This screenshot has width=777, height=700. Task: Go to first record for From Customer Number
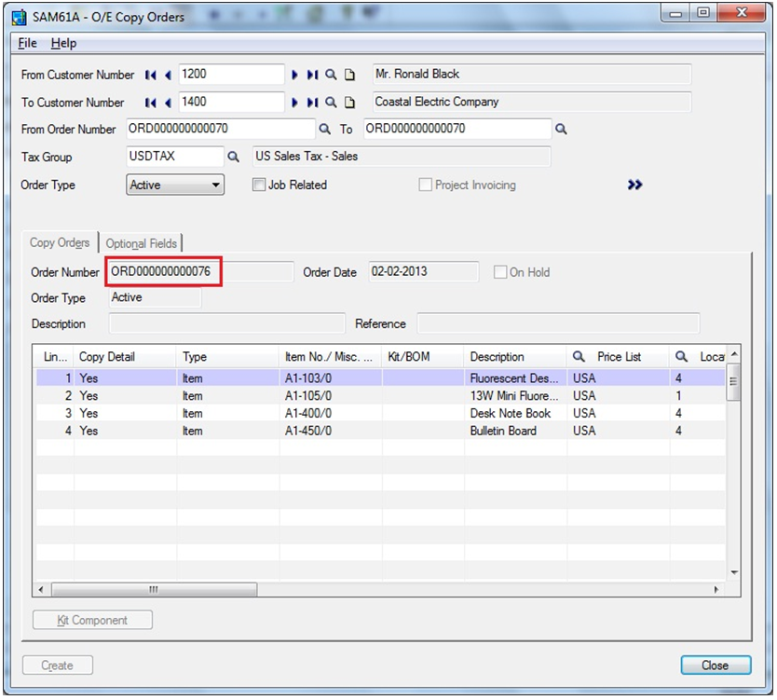[151, 75]
